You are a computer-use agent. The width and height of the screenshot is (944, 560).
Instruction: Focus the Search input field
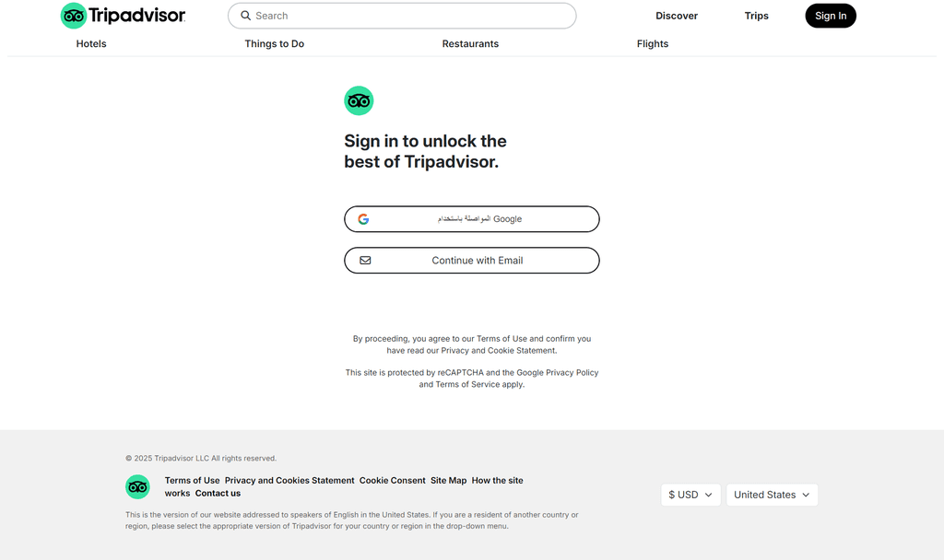coord(402,16)
